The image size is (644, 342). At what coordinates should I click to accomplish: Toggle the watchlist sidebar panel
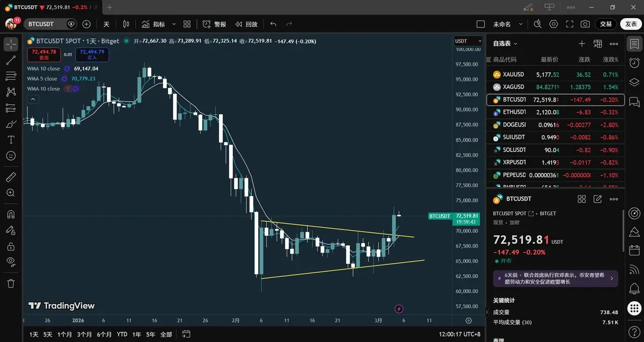click(x=634, y=44)
